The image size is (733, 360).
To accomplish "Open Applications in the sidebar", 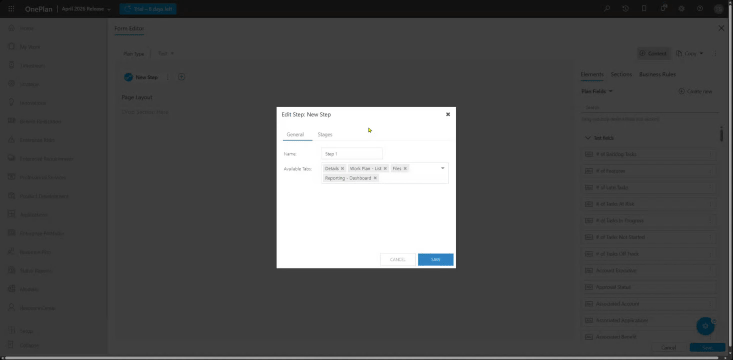I will click(x=28, y=215).
